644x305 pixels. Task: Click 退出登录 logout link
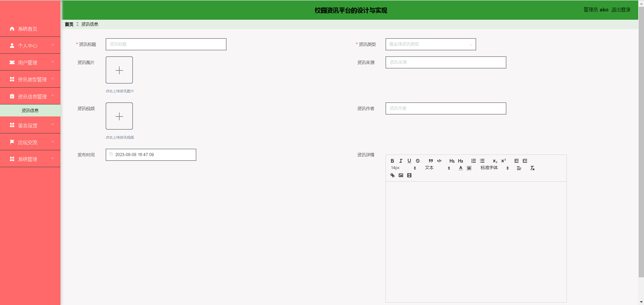(x=621, y=10)
